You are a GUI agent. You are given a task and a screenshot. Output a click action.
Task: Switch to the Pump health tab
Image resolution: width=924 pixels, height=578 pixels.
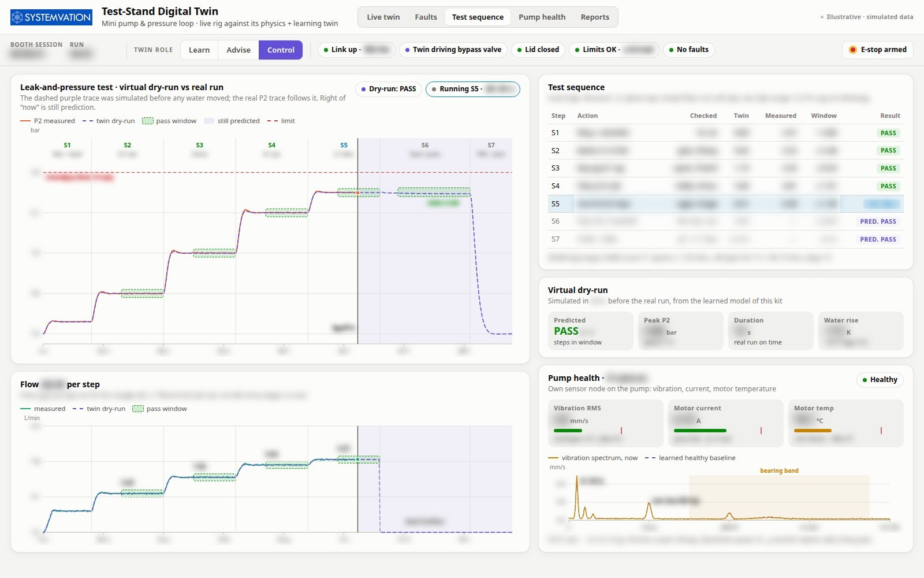coord(542,17)
